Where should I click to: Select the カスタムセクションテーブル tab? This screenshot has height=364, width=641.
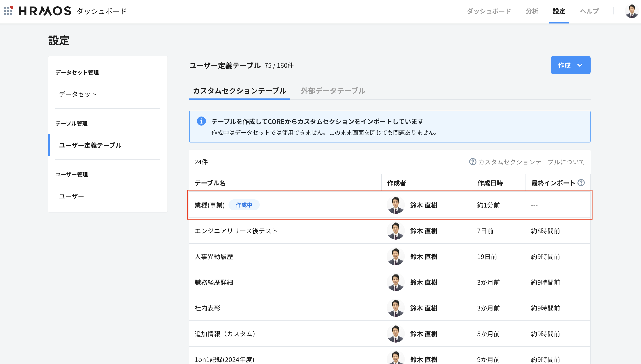tap(239, 91)
